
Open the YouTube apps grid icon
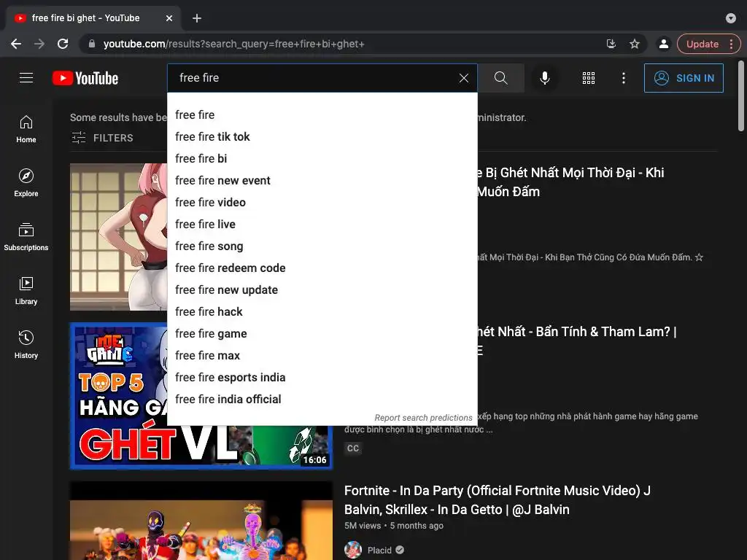(x=589, y=78)
